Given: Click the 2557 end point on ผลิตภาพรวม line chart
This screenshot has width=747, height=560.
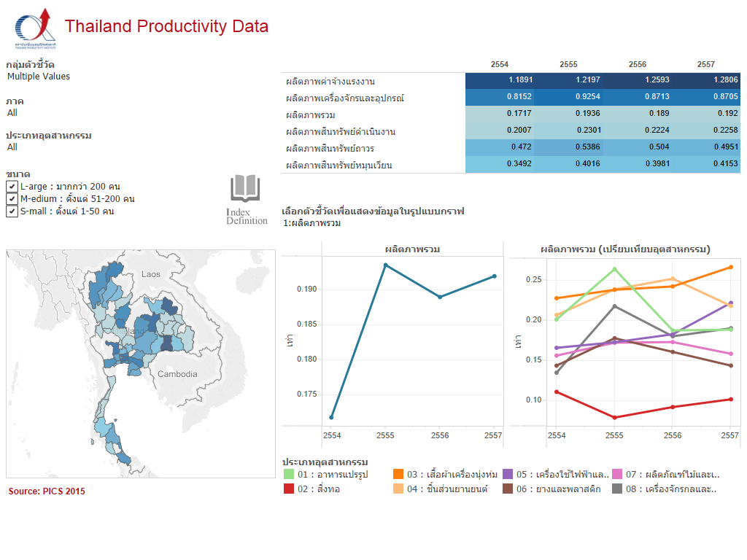Looking at the screenshot, I should (x=495, y=276).
